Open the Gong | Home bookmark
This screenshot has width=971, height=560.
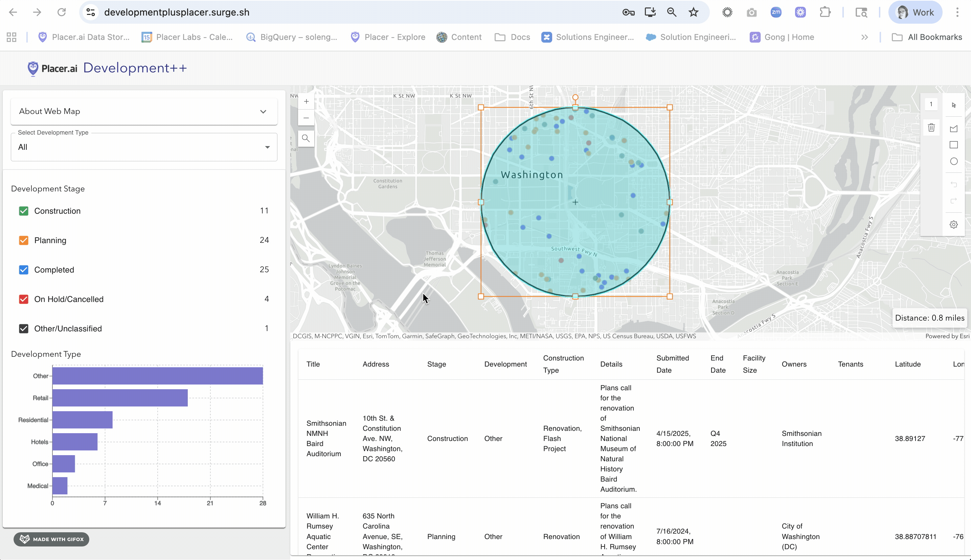782,37
